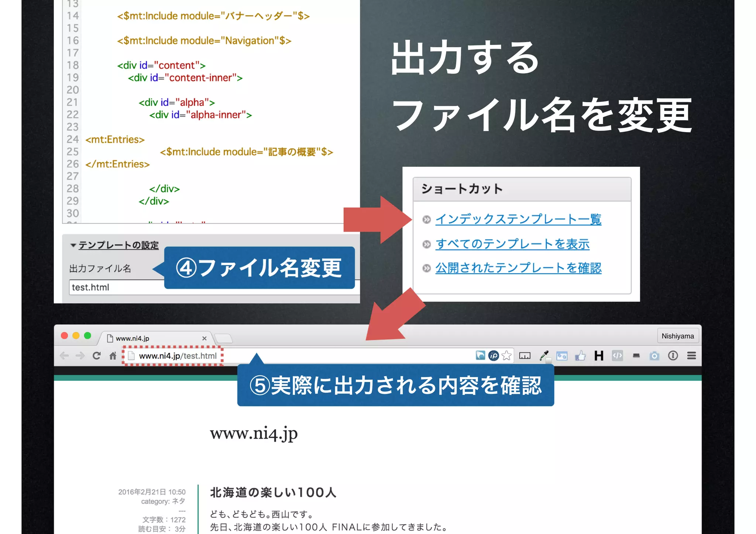The image size is (756, 534).
Task: Open the camera screenshot extension
Action: click(x=654, y=356)
